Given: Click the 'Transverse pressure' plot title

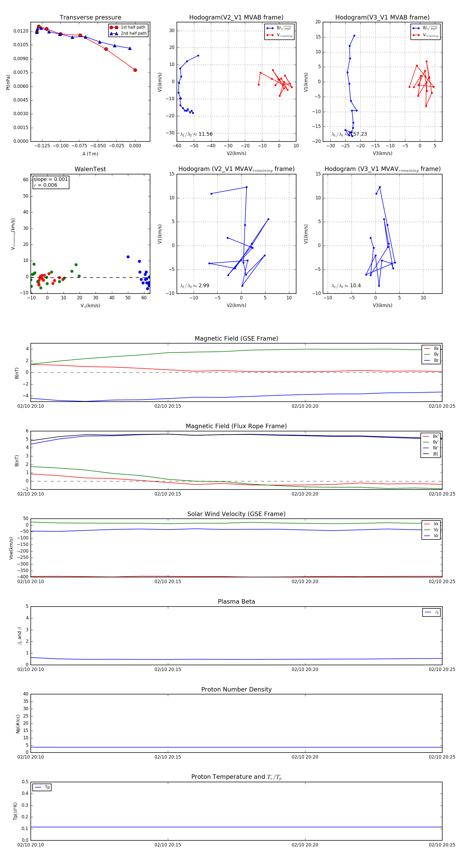Looking at the screenshot, I should point(90,18).
